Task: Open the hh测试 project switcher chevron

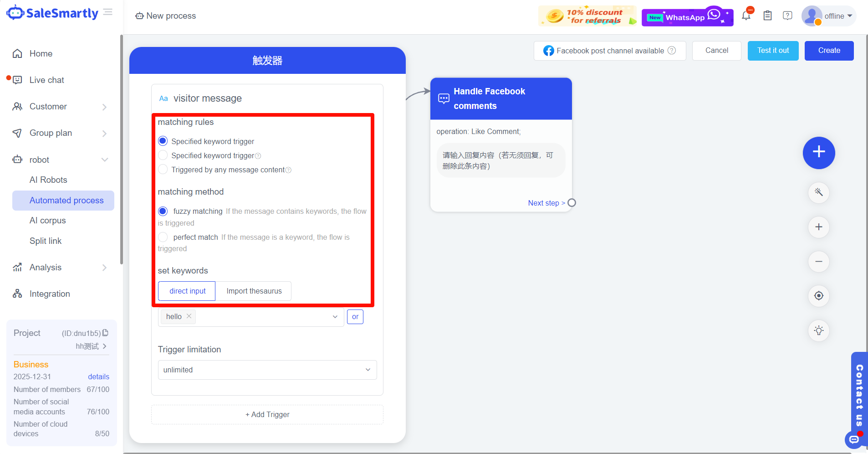Action: [x=105, y=346]
